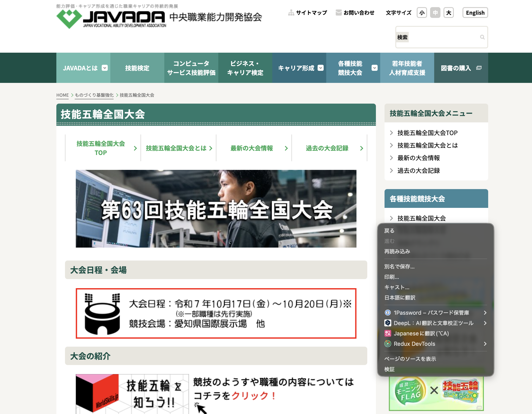Select the 大 text size option
The image size is (532, 414).
coord(449,13)
